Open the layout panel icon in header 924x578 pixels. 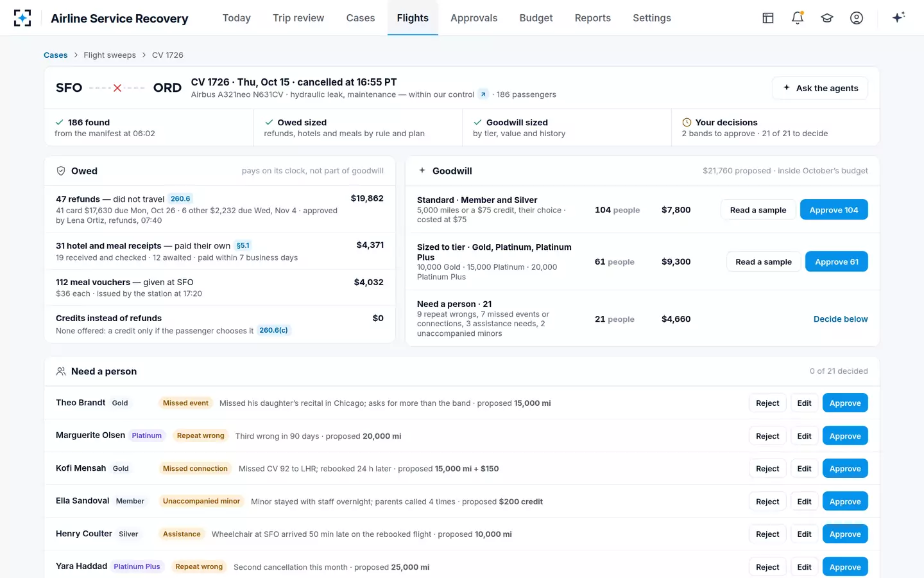pos(768,18)
